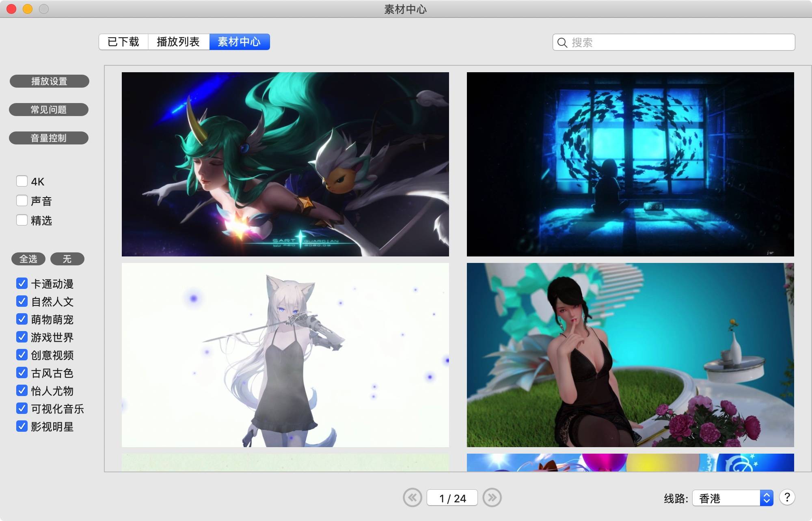Go to the previous page arrow
Screen dimensions: 812x521
tap(412, 497)
